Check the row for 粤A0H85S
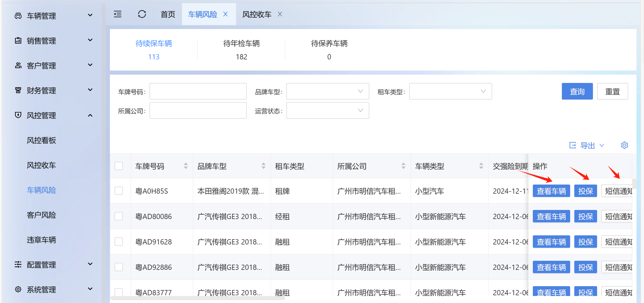644x303 pixels. [x=119, y=191]
